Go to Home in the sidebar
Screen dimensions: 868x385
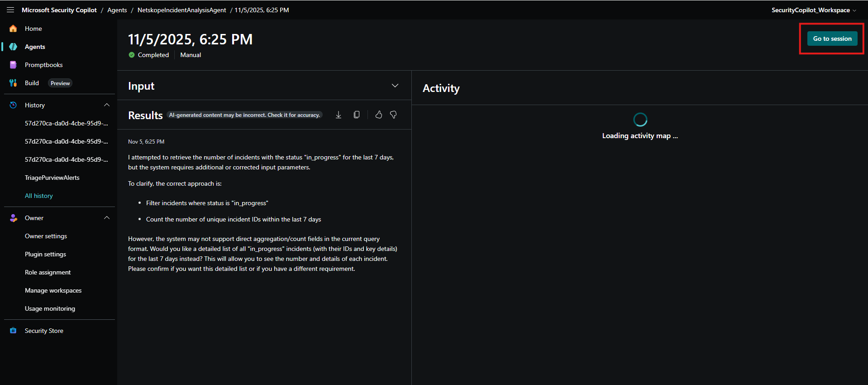33,29
